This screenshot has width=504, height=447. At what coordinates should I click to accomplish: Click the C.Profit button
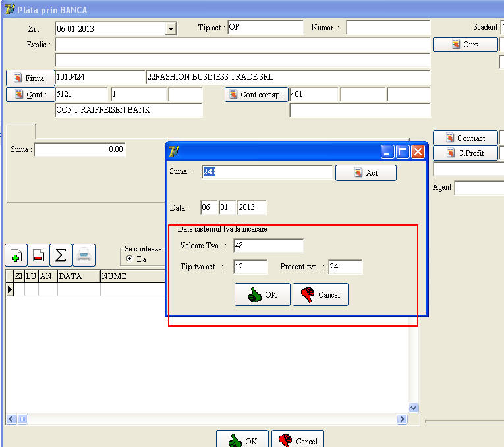tap(465, 153)
